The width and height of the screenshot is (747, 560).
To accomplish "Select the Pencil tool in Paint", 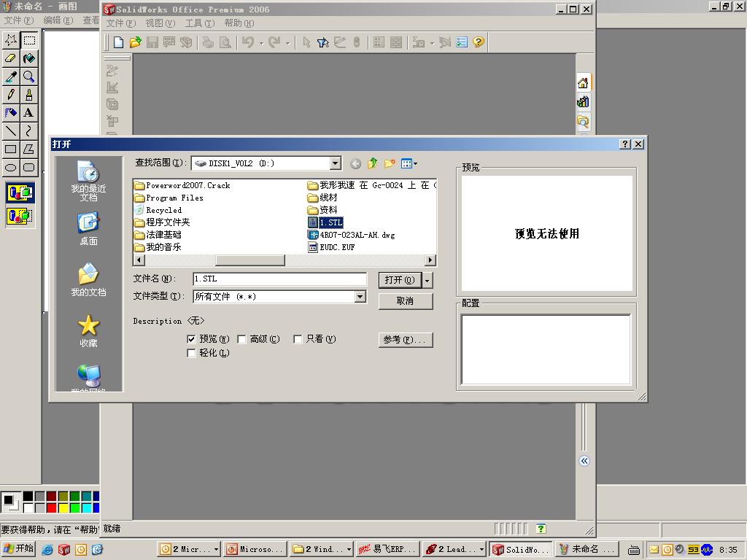I will pyautogui.click(x=11, y=95).
